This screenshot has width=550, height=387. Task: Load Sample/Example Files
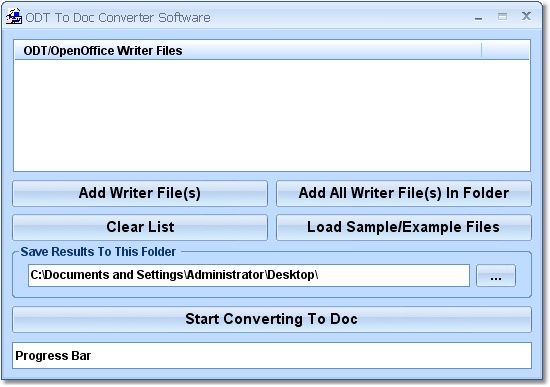(404, 227)
